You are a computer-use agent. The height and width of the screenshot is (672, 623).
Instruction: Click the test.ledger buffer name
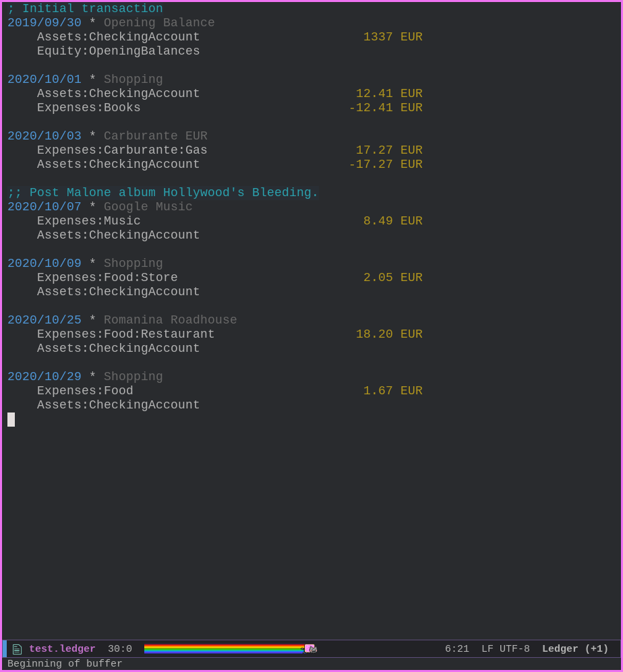62,649
